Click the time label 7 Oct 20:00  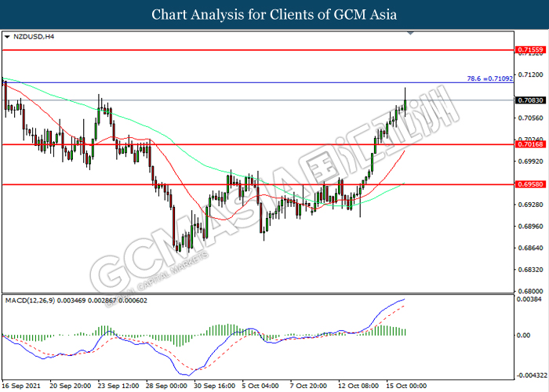click(x=308, y=386)
